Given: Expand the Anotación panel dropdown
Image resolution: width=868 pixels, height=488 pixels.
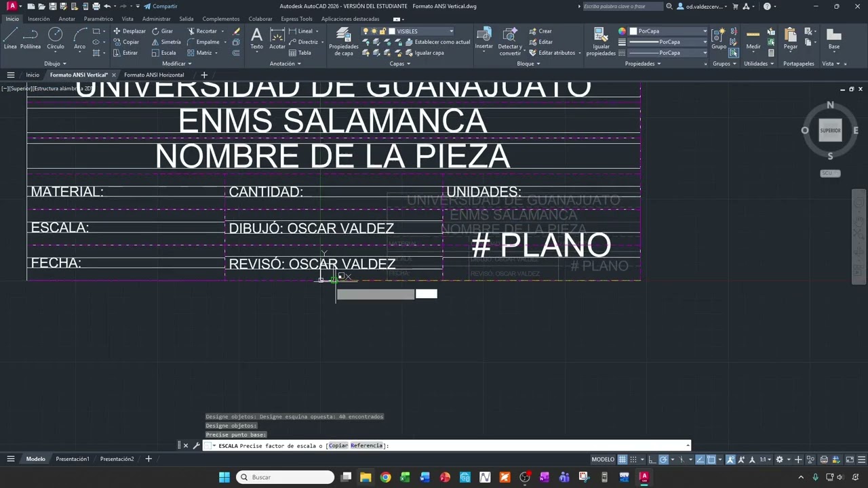Looking at the screenshot, I should point(285,64).
